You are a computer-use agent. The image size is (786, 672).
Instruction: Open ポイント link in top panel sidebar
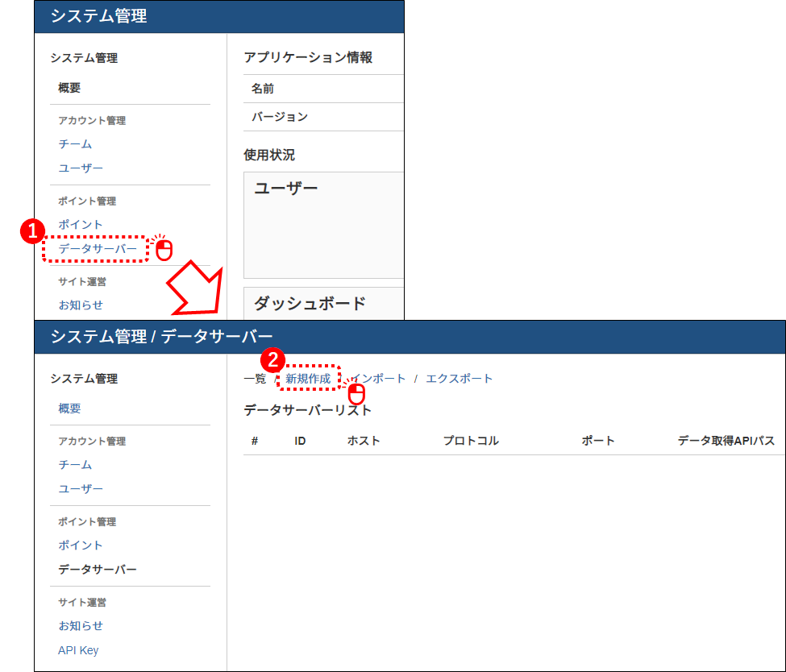click(x=80, y=224)
